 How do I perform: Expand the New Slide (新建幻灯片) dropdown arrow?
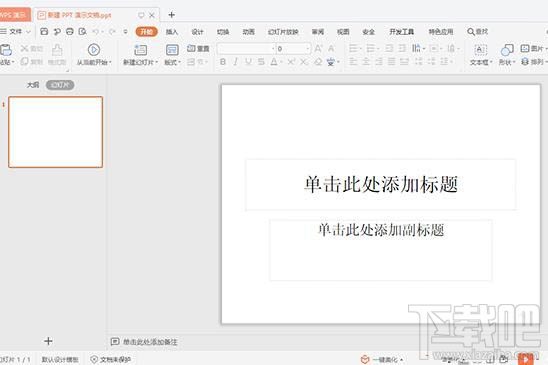157,62
